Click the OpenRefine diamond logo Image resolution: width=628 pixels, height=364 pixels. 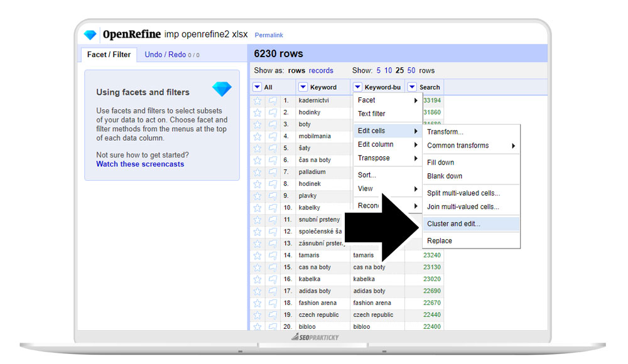tap(90, 35)
